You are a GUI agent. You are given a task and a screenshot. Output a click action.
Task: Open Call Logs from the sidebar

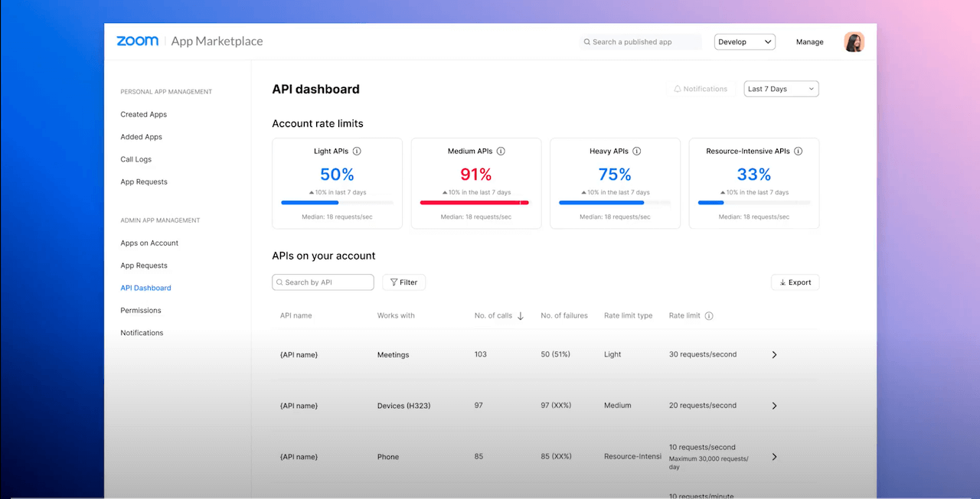pyautogui.click(x=136, y=159)
